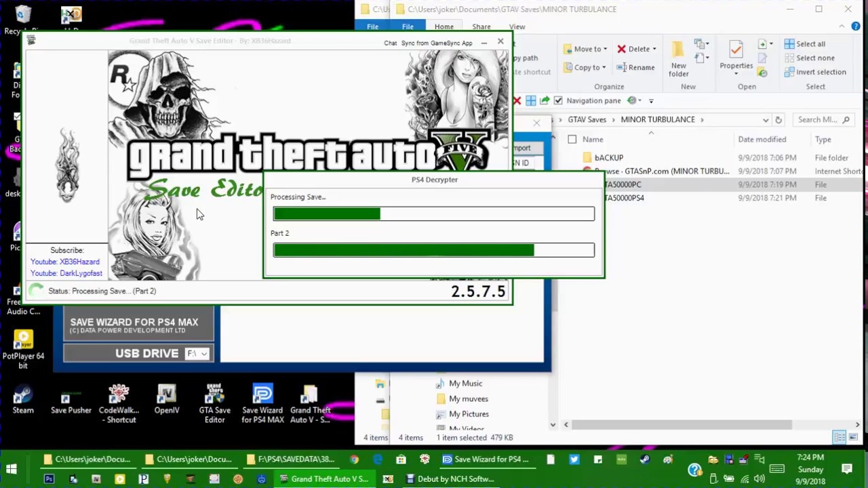Open Photoshop from the taskbar
868x488 pixels.
click(49, 479)
